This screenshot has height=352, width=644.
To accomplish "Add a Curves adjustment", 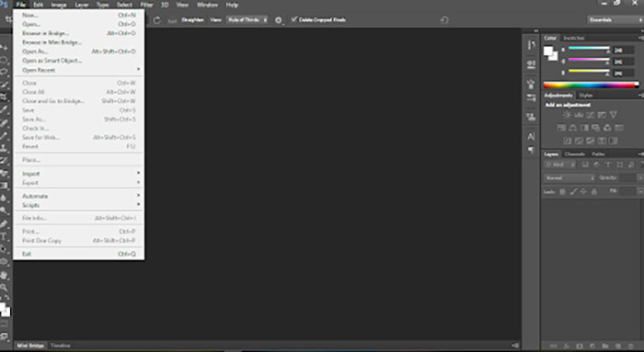I will [x=591, y=115].
